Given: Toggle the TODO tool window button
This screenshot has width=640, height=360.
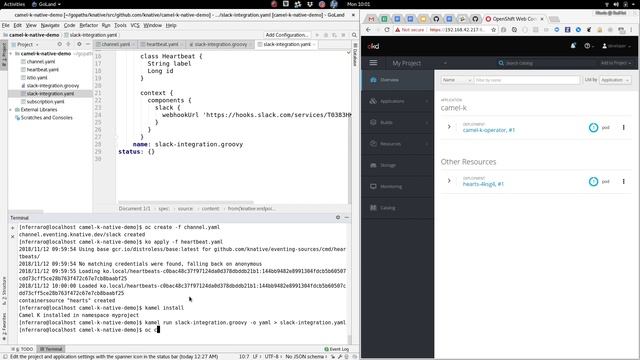Looking at the screenshot, I should 23,349.
